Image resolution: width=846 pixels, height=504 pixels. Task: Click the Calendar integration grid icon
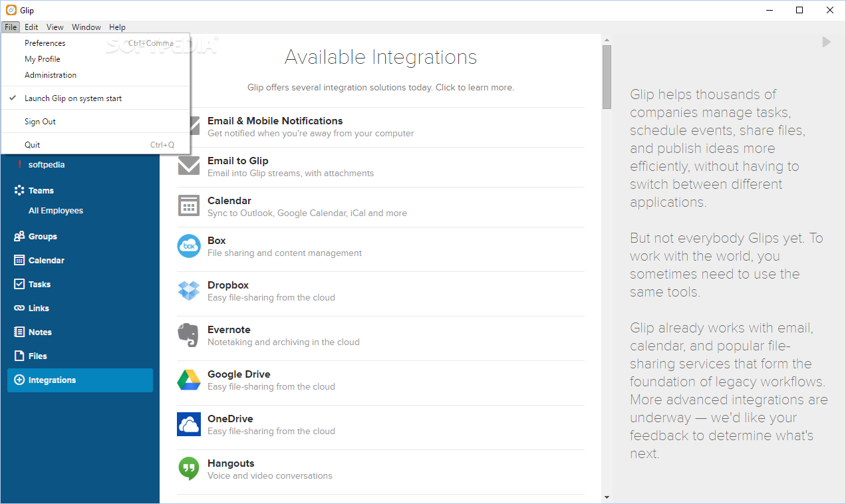(189, 205)
